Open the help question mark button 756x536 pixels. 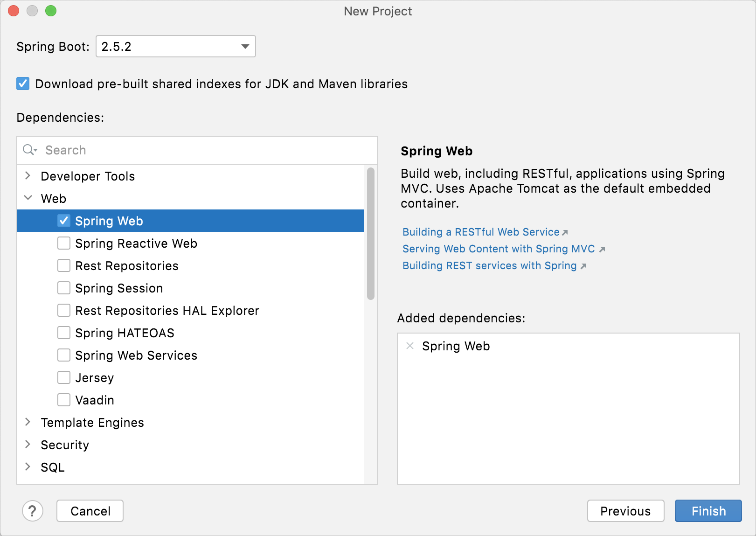tap(33, 511)
